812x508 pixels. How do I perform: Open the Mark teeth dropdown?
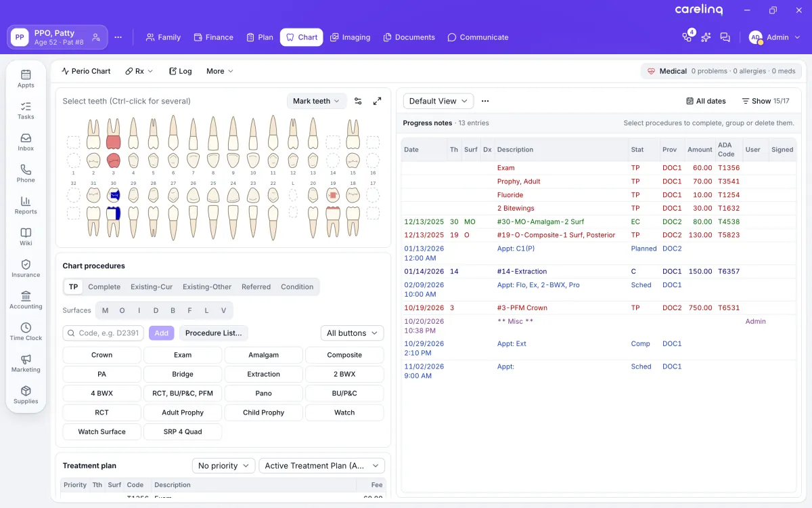pyautogui.click(x=317, y=101)
